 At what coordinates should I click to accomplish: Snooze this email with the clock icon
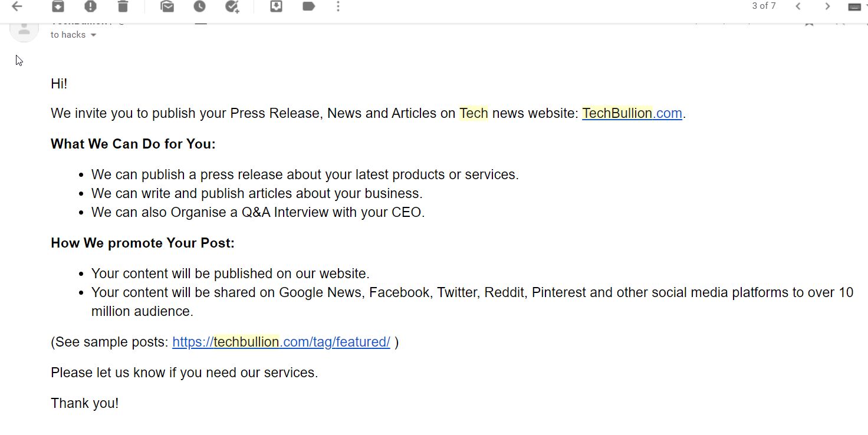(x=200, y=6)
